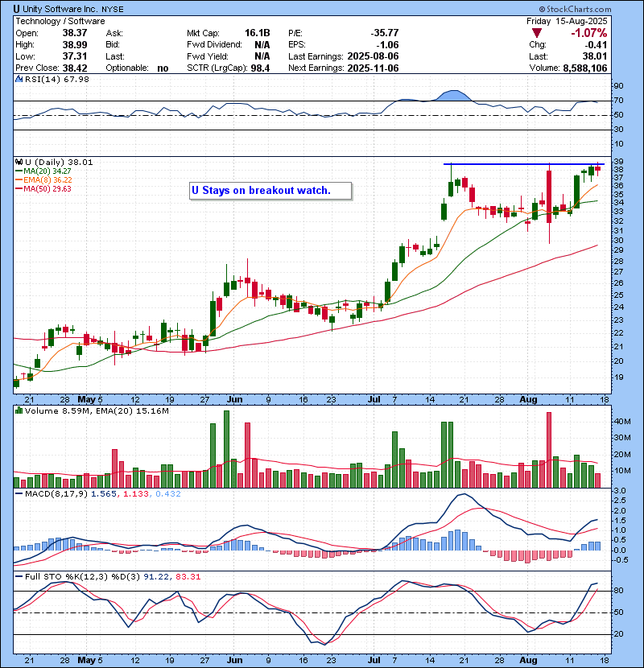Viewport: 644px width, 668px height.
Task: Click 'Aug' on the price chart date axis
Action: click(528, 400)
